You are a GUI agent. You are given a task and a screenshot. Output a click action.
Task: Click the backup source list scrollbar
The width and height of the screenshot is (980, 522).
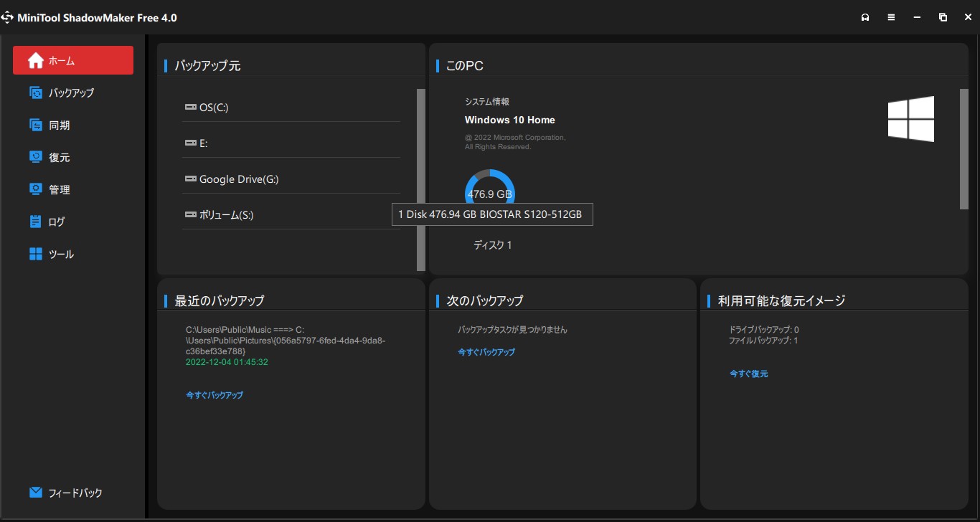pos(421,179)
